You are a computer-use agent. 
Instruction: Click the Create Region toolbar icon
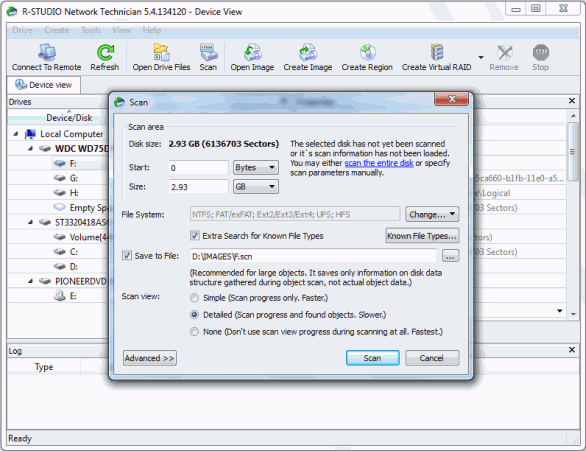click(x=367, y=52)
